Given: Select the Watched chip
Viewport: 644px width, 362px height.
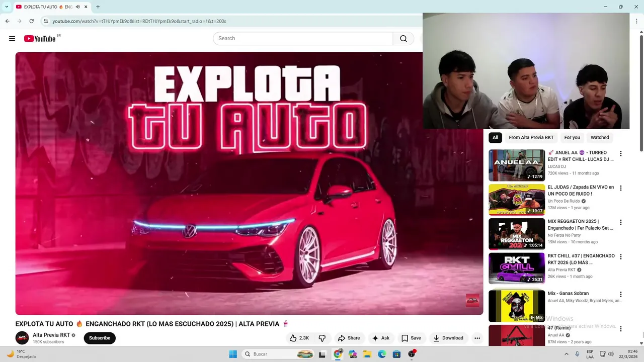Looking at the screenshot, I should 600,138.
